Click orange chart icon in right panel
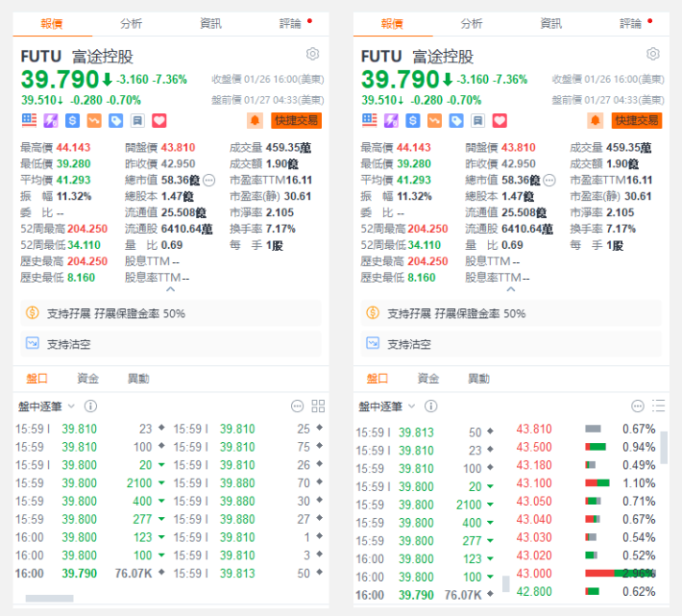This screenshot has height=616, width=682. 434,120
